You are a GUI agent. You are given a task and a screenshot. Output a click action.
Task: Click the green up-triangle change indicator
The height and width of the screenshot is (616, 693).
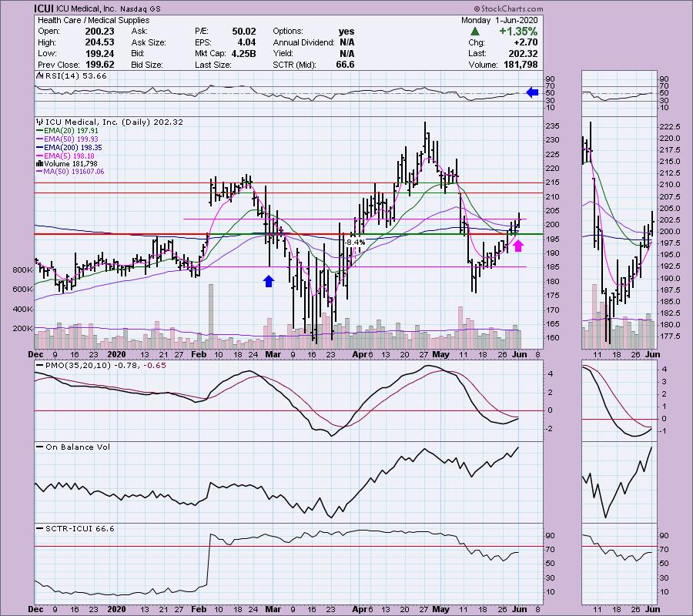pos(474,32)
